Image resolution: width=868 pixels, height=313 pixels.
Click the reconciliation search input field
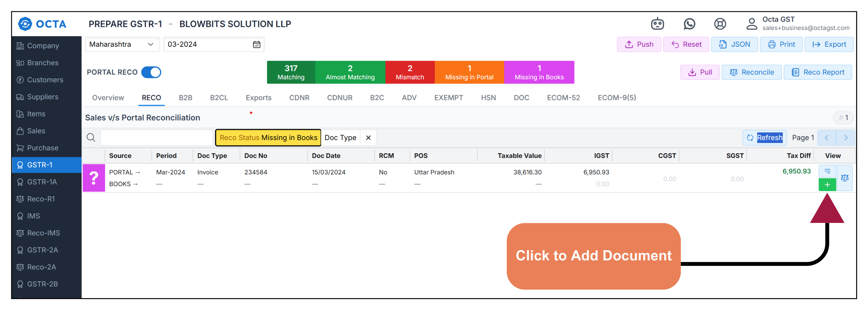click(157, 138)
